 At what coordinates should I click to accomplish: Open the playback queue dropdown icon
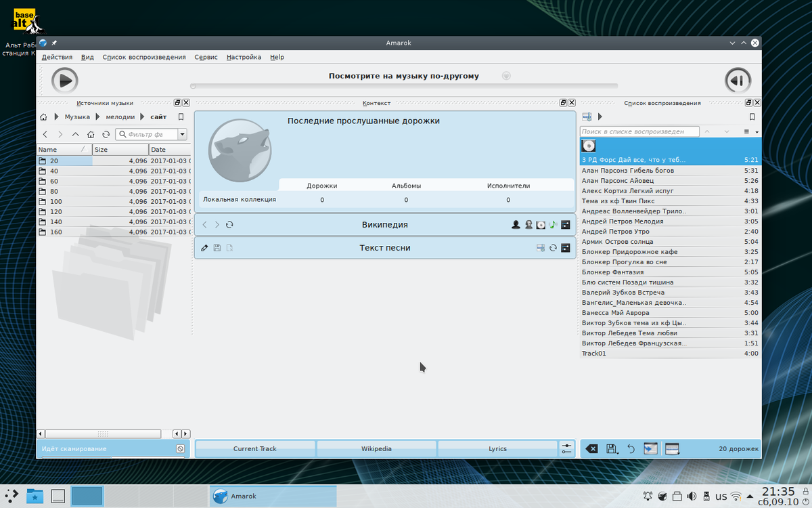(x=672, y=448)
